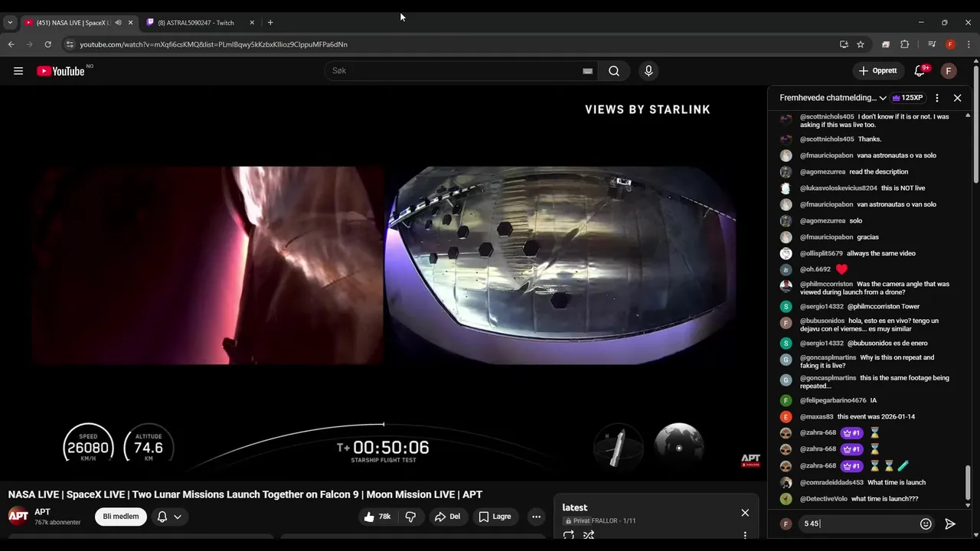This screenshot has width=980, height=551.
Task: Open @scottnichols405 'Thanks.' message author
Action: coord(827,139)
